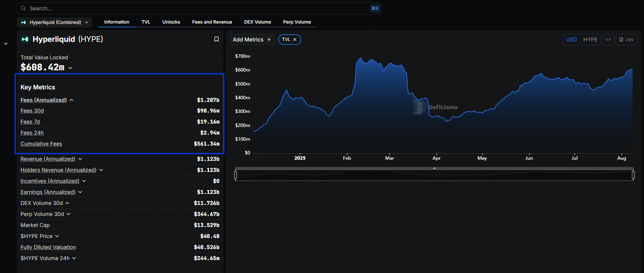The image size is (644, 273).
Task: Click the range slider top grip bar
Action: coord(434,168)
